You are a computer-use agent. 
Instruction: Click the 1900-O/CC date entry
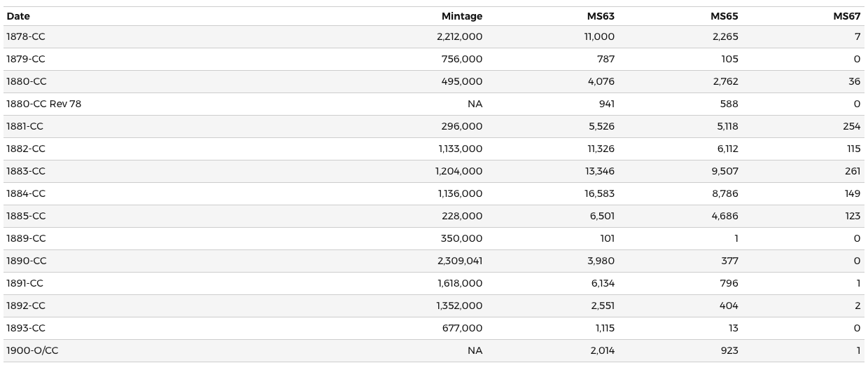(32, 350)
